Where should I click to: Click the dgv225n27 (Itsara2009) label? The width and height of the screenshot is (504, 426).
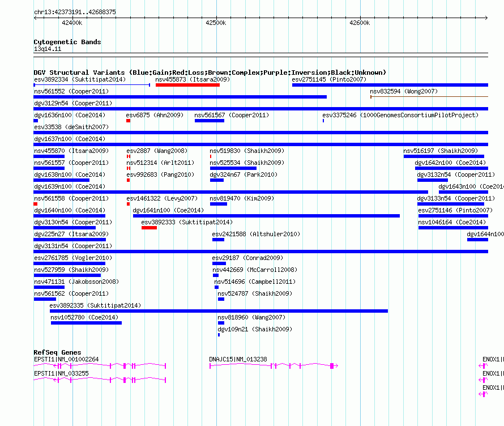click(71, 234)
